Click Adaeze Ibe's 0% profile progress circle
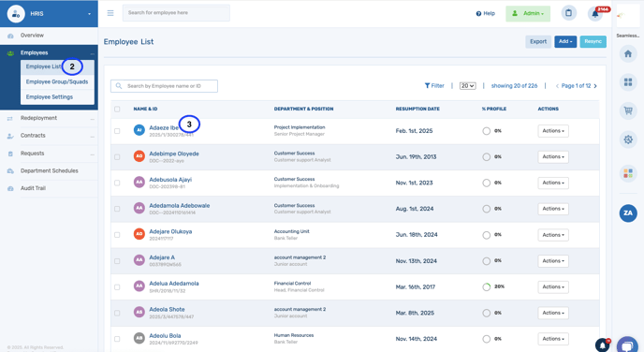This screenshot has width=644, height=352. pyautogui.click(x=487, y=131)
